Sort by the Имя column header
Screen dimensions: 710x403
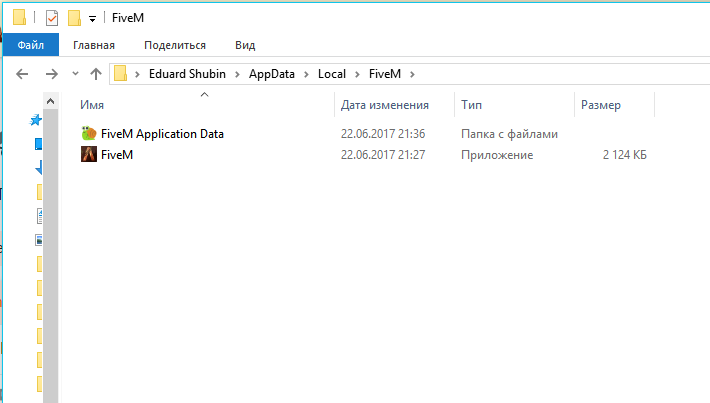point(92,105)
